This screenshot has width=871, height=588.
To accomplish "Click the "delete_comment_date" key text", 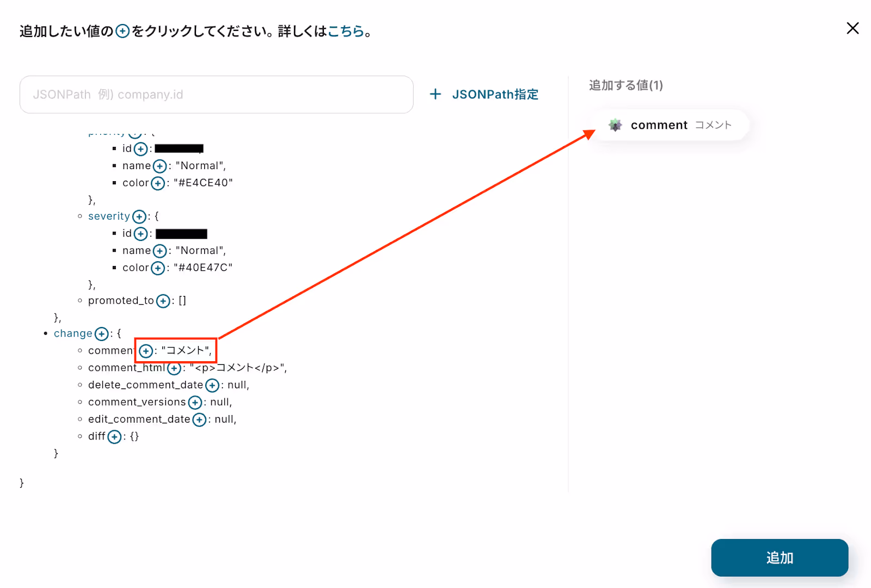I will [x=146, y=385].
